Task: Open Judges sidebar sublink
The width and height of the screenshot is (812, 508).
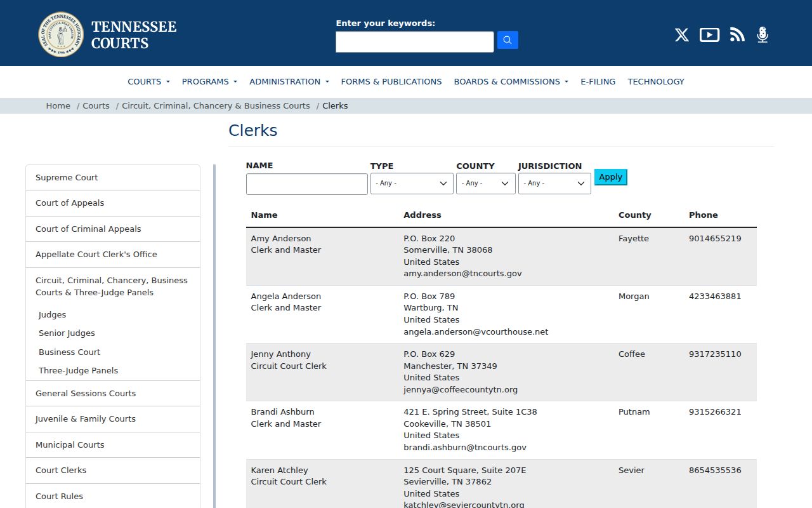Action: pos(52,315)
